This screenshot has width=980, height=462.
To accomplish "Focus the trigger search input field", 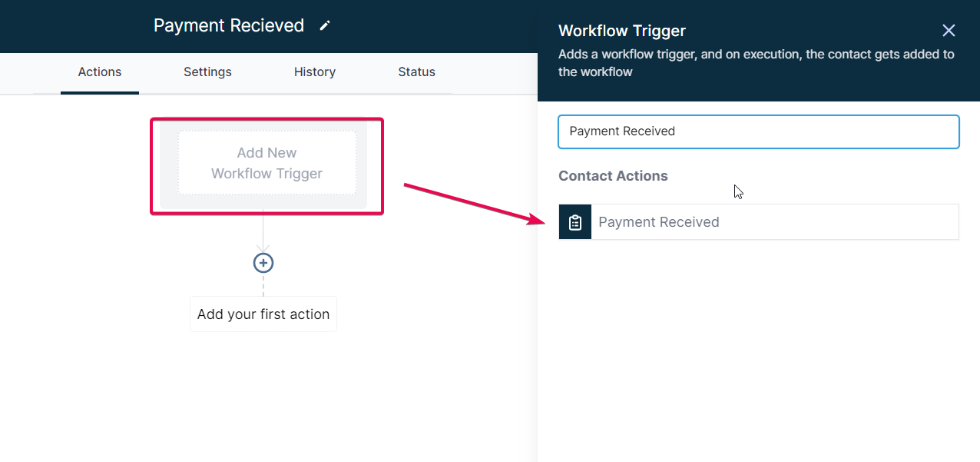I will coord(758,131).
